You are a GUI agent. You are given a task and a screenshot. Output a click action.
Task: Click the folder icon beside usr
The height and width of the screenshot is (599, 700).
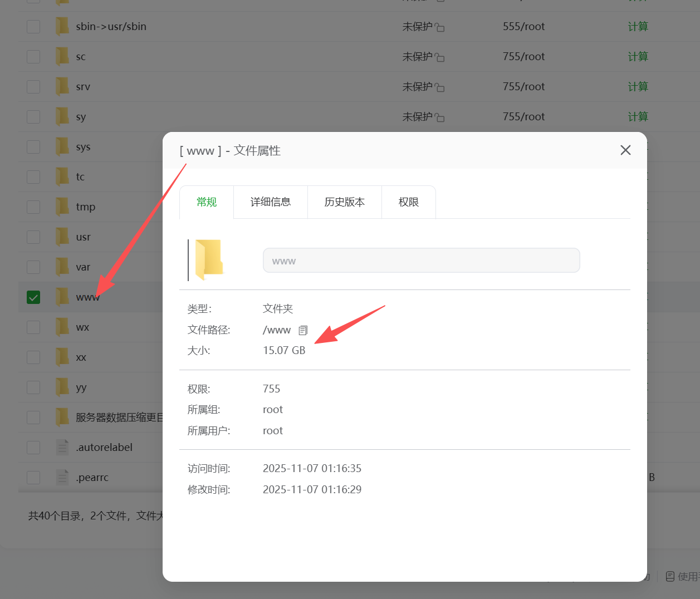coord(62,236)
